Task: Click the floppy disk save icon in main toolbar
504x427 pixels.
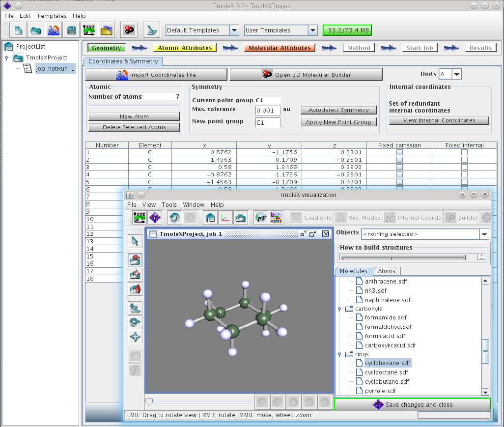Action: (71, 30)
